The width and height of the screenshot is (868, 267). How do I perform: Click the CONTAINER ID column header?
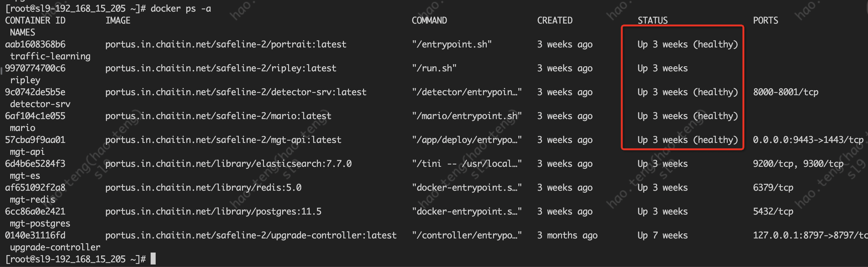[x=35, y=20]
